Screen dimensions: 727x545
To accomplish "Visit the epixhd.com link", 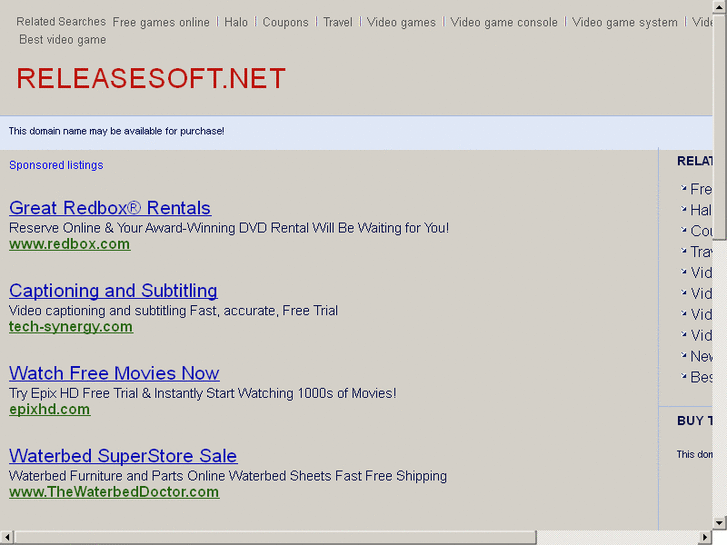I will point(50,409).
